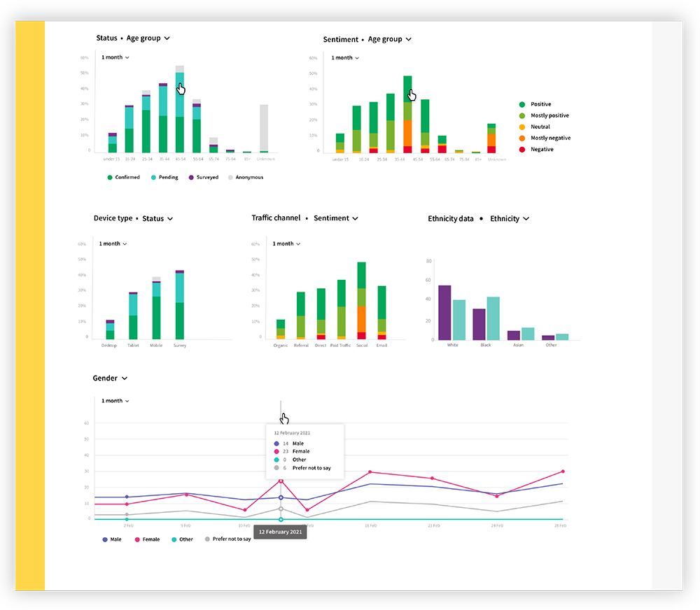
Task: Toggle Positive sentiment legend item
Action: point(535,104)
